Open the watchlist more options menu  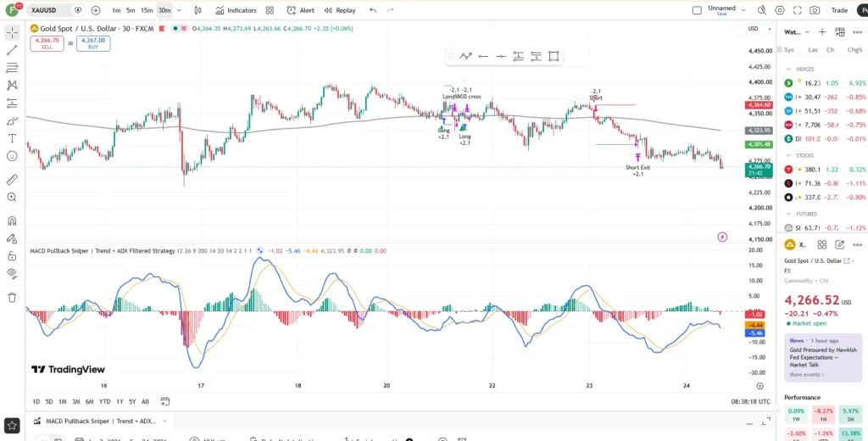[x=858, y=32]
